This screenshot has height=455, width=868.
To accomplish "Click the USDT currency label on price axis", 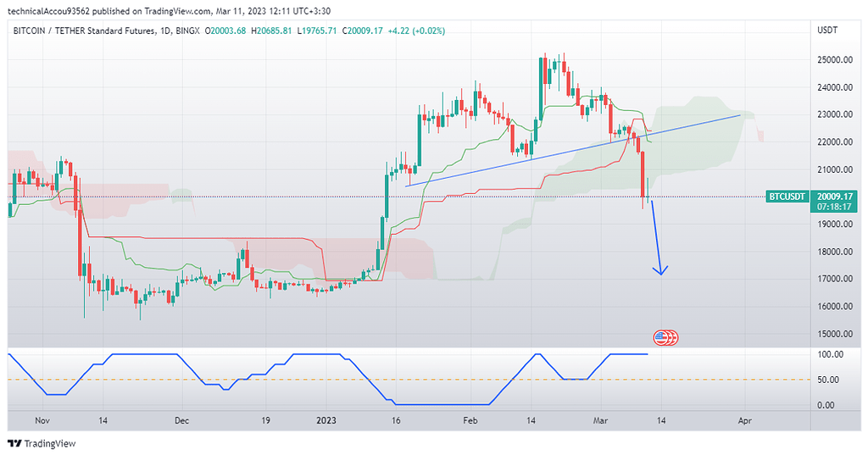I will pos(826,31).
